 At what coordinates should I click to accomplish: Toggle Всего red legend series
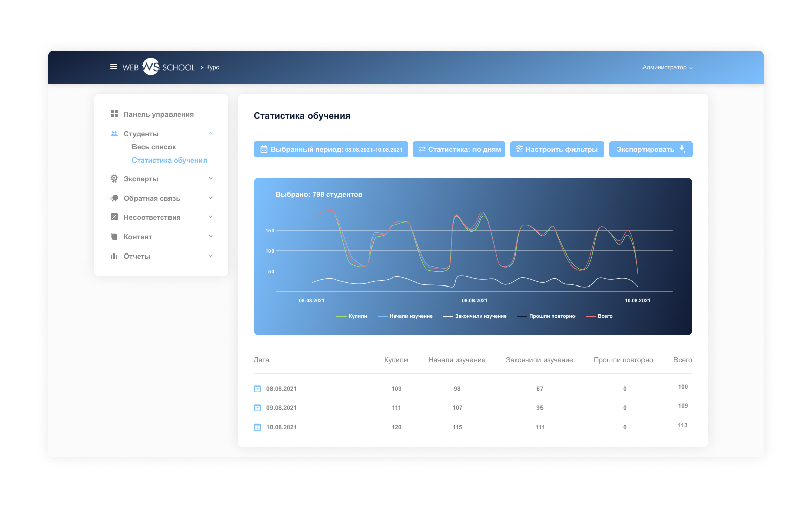pos(599,316)
